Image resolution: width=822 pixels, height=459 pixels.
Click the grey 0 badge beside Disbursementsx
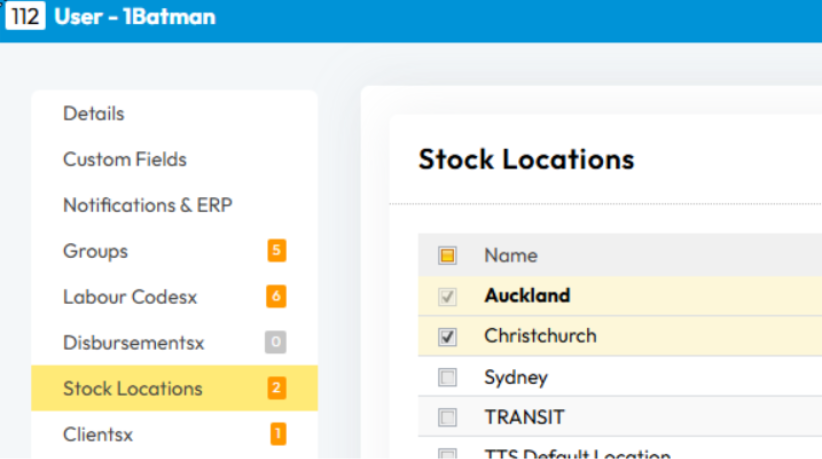[x=276, y=343]
